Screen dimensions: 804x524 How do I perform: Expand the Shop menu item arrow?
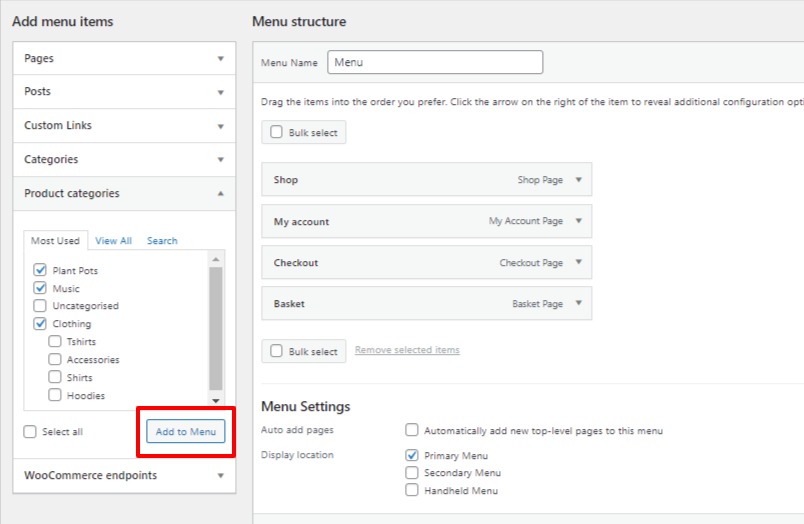point(578,180)
